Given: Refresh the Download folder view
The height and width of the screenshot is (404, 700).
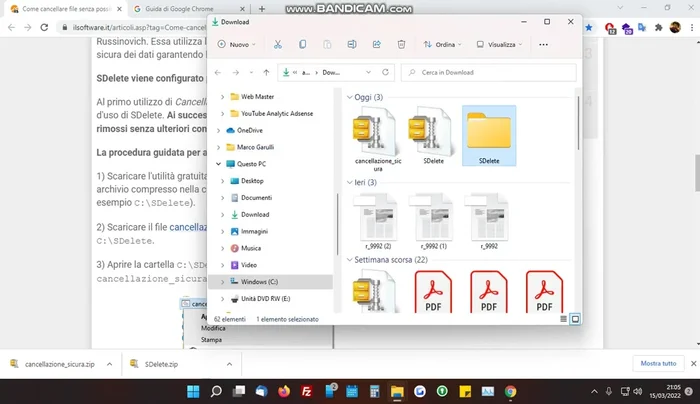Looking at the screenshot, I should click(x=385, y=72).
